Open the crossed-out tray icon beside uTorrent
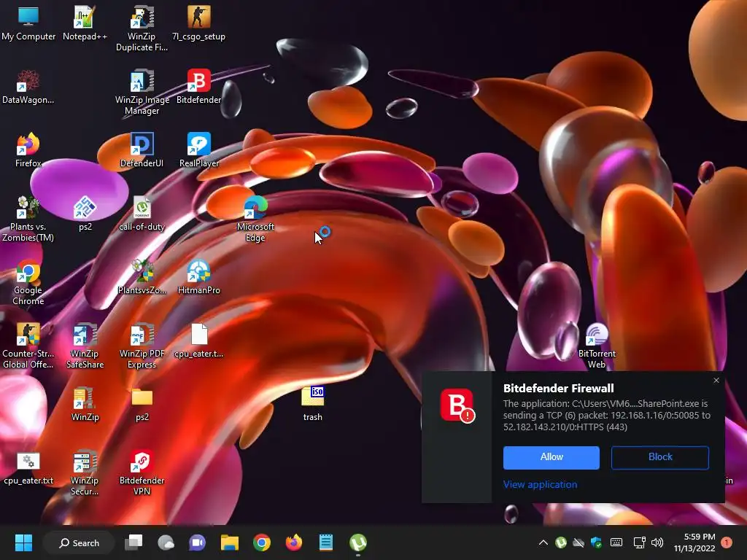The width and height of the screenshot is (747, 560). coord(578,542)
